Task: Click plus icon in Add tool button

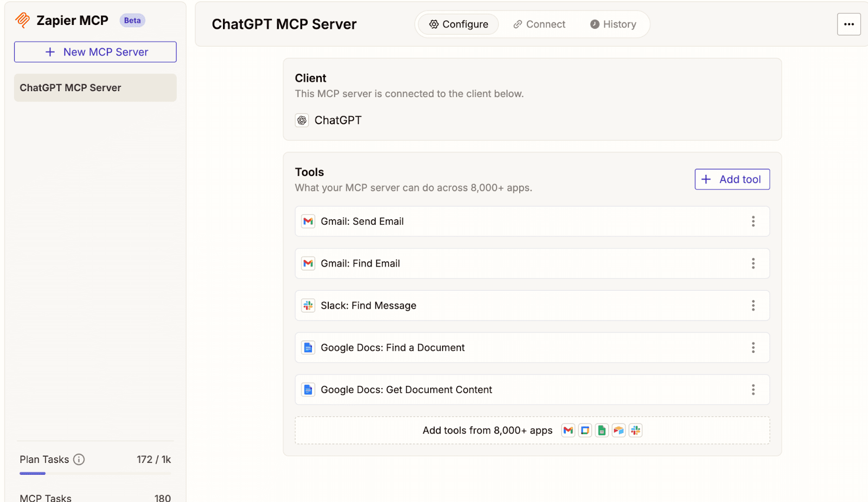Action: click(x=706, y=180)
